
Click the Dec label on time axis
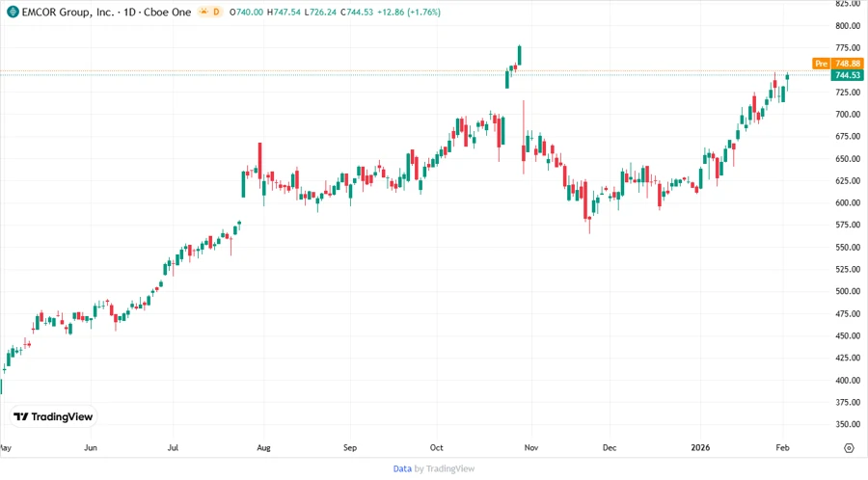609,447
